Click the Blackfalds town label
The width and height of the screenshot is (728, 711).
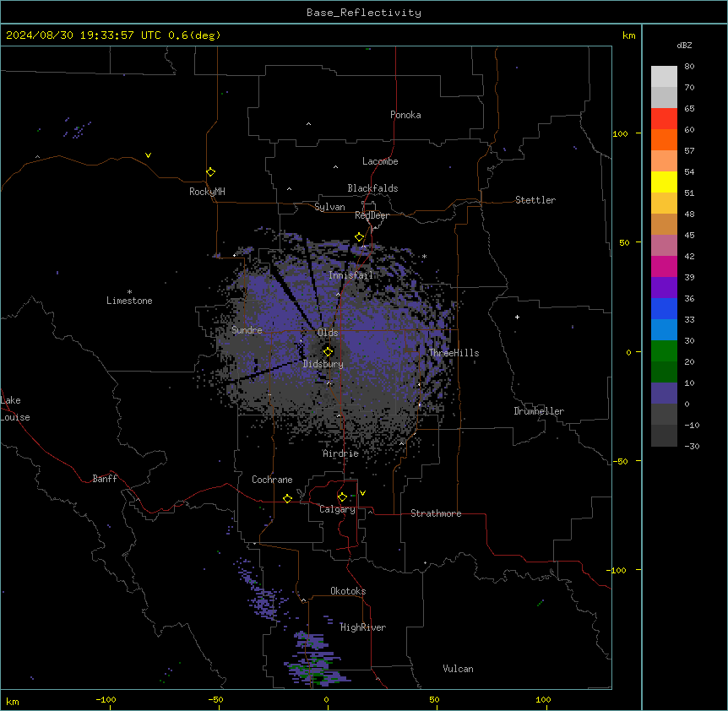coord(372,188)
